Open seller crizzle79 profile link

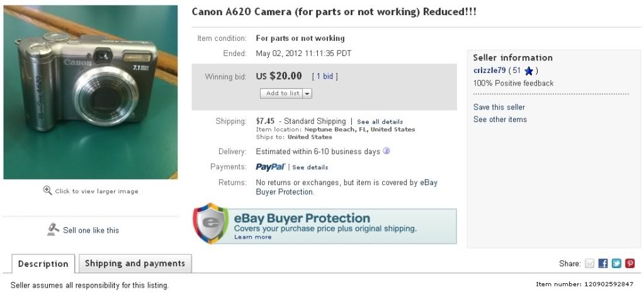click(489, 70)
